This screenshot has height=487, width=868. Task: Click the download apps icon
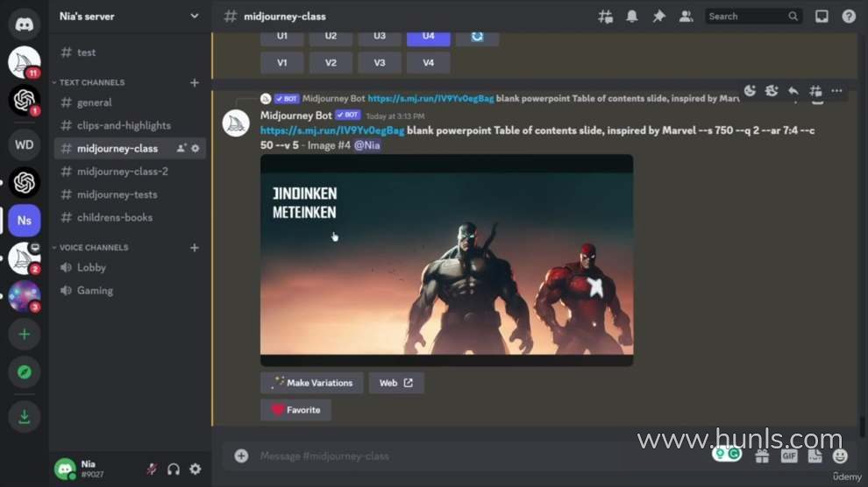(x=24, y=416)
